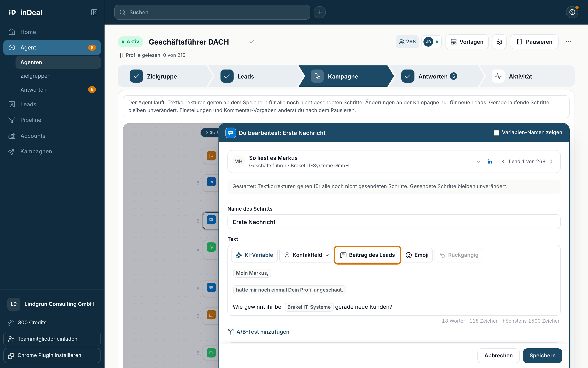
Task: Select the LinkedIn step node in canvas
Action: click(211, 182)
